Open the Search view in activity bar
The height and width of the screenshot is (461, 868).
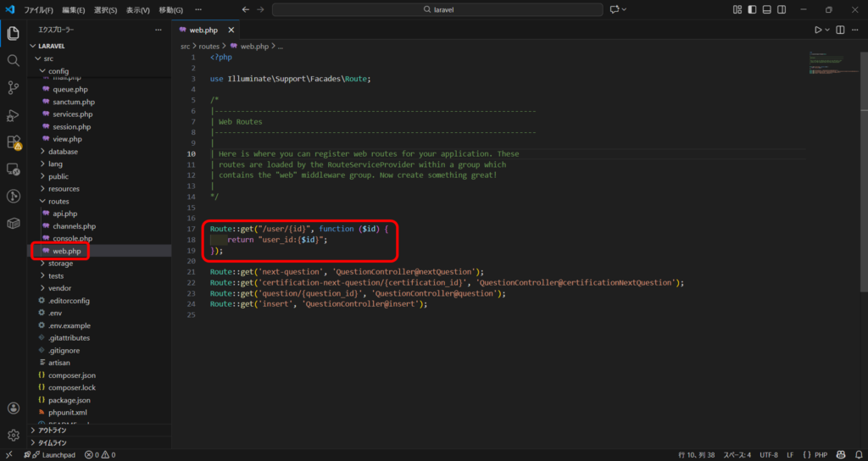coord(13,60)
